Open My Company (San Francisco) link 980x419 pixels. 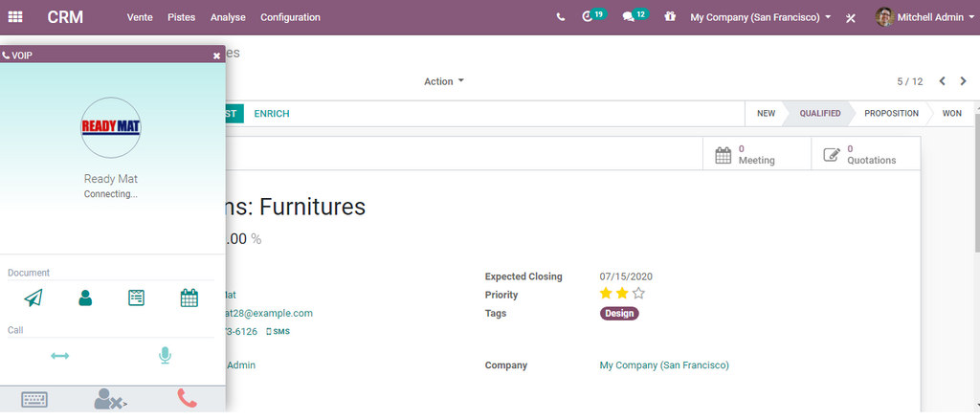point(664,365)
